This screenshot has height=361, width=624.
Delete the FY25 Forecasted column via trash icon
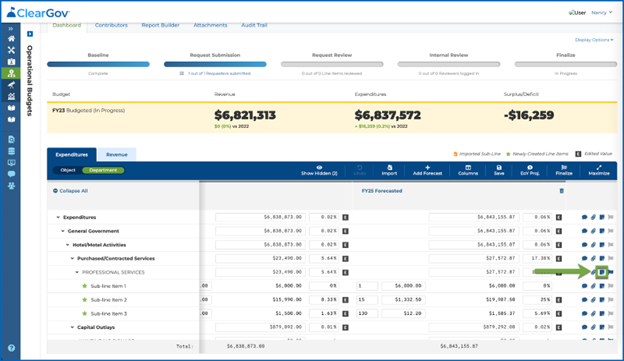click(562, 191)
